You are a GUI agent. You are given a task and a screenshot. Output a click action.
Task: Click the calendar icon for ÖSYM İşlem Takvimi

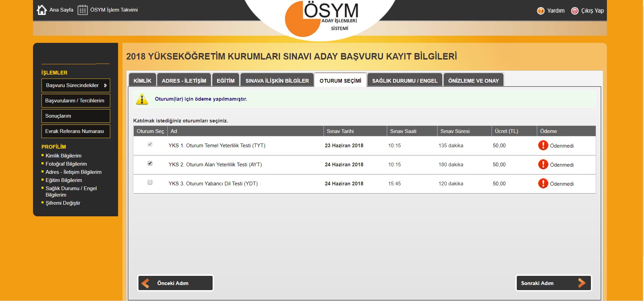pyautogui.click(x=83, y=10)
